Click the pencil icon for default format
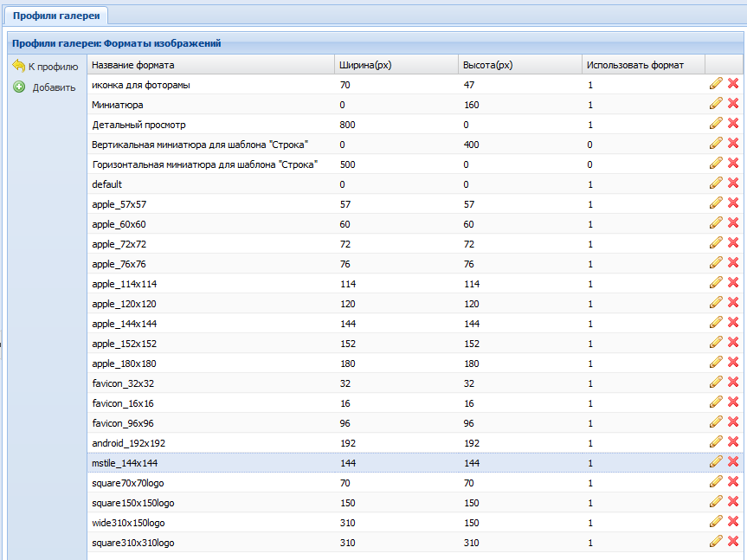 (716, 183)
